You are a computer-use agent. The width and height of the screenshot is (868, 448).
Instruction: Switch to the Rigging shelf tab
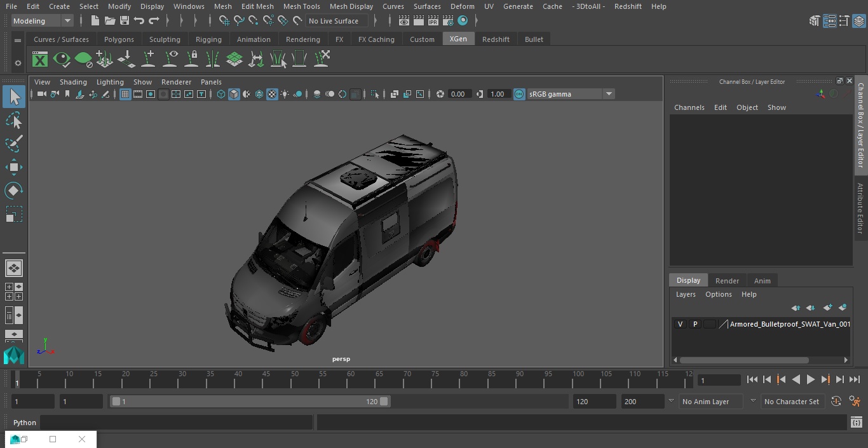[208, 39]
